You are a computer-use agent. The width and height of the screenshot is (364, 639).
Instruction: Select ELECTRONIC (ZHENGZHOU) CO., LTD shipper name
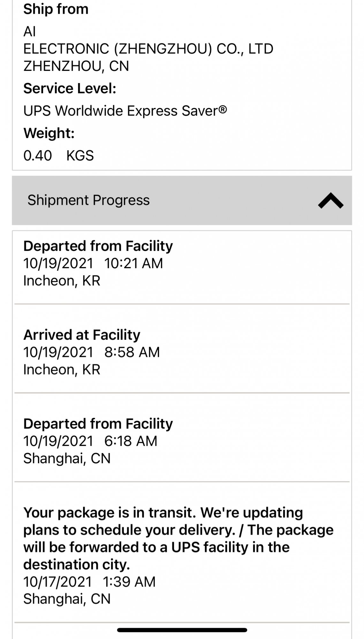click(148, 49)
